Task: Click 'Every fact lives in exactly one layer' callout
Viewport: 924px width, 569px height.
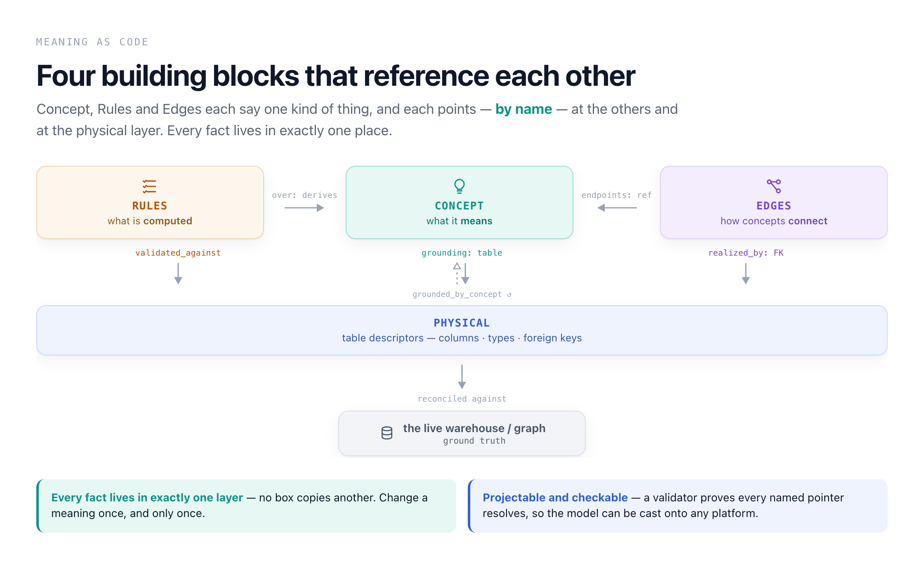Action: coord(246,506)
